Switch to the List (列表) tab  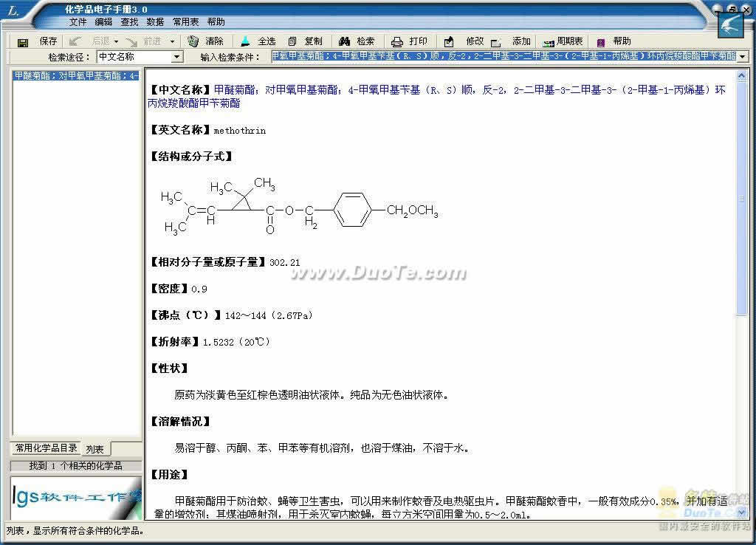coord(94,449)
